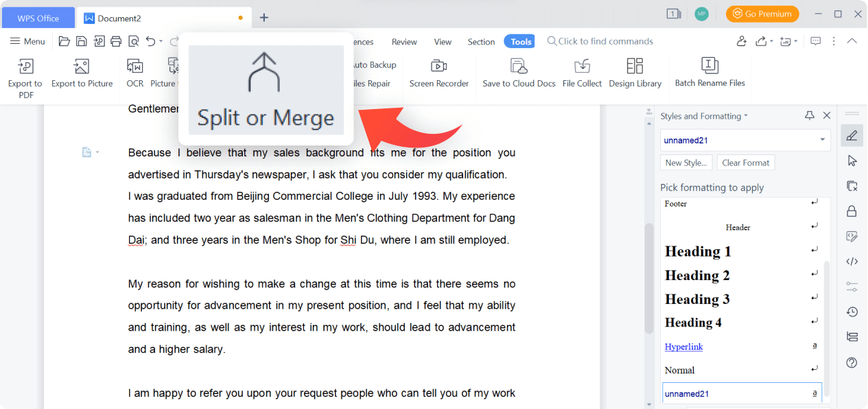Collapse the ribbon with the chevron arrow
Image resolution: width=868 pixels, height=409 pixels.
[852, 41]
